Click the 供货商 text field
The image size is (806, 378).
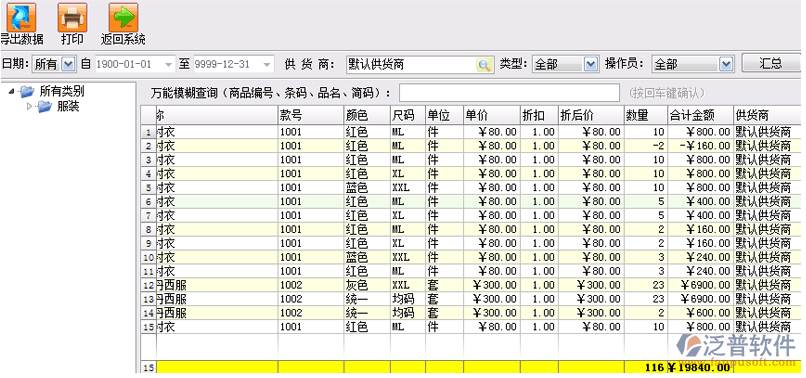tap(412, 65)
